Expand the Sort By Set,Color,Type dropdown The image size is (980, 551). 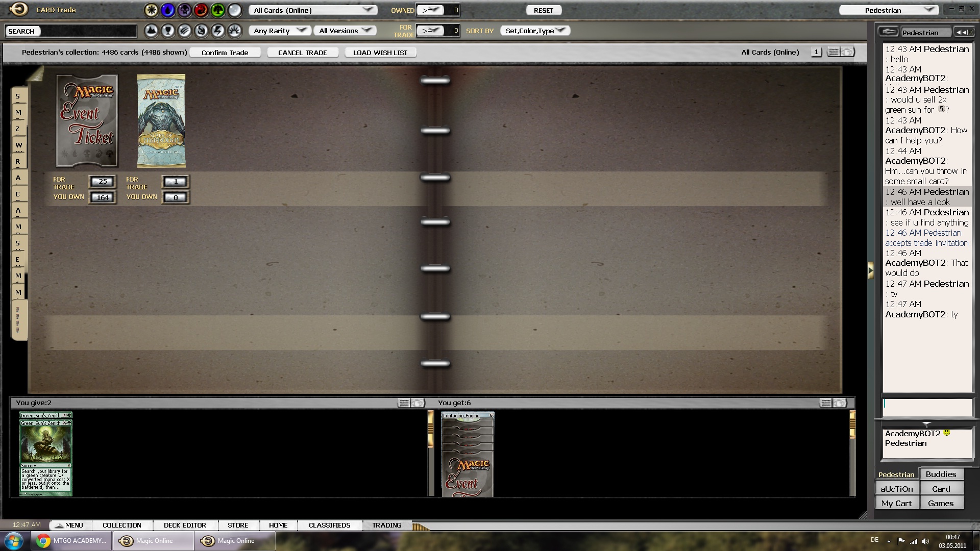coord(535,31)
